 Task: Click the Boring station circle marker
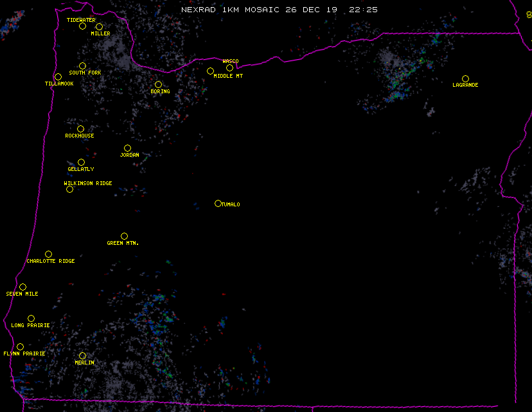tap(158, 85)
